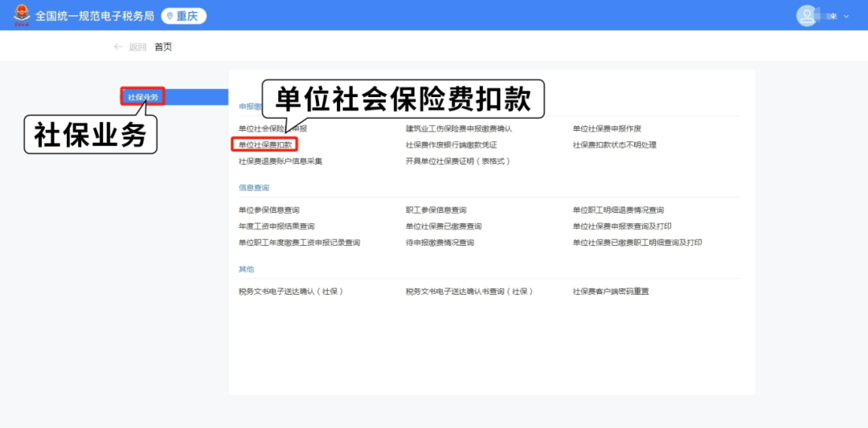Expand the user account dropdown chevron
This screenshot has width=868, height=428.
(x=845, y=16)
